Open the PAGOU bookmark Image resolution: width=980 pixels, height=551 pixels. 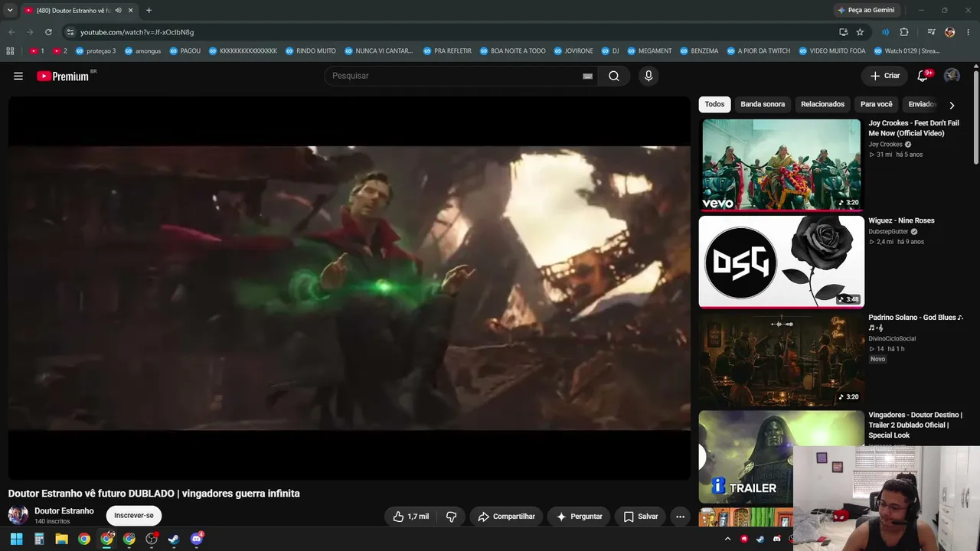click(185, 51)
